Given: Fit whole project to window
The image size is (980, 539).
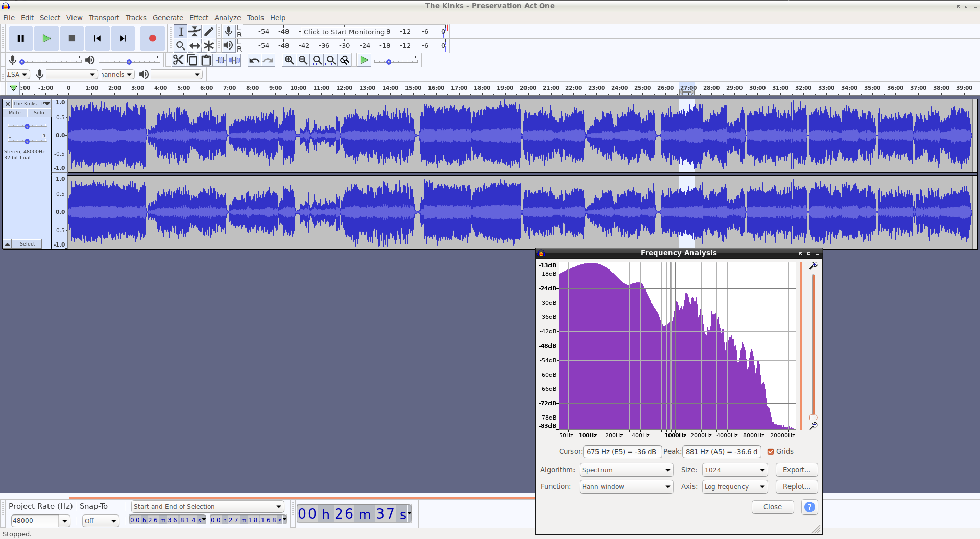Looking at the screenshot, I should tap(331, 60).
